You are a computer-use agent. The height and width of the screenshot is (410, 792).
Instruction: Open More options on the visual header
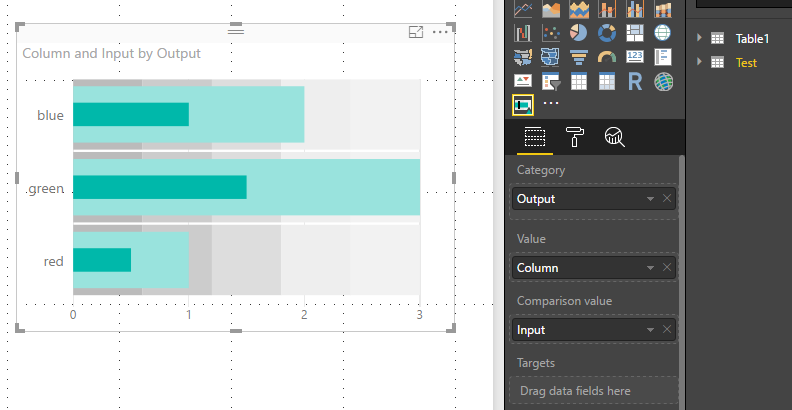click(x=440, y=32)
